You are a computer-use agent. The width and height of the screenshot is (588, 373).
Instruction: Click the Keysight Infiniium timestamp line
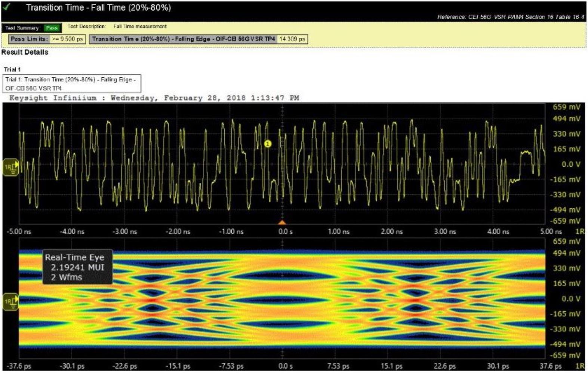pyautogui.click(x=154, y=98)
